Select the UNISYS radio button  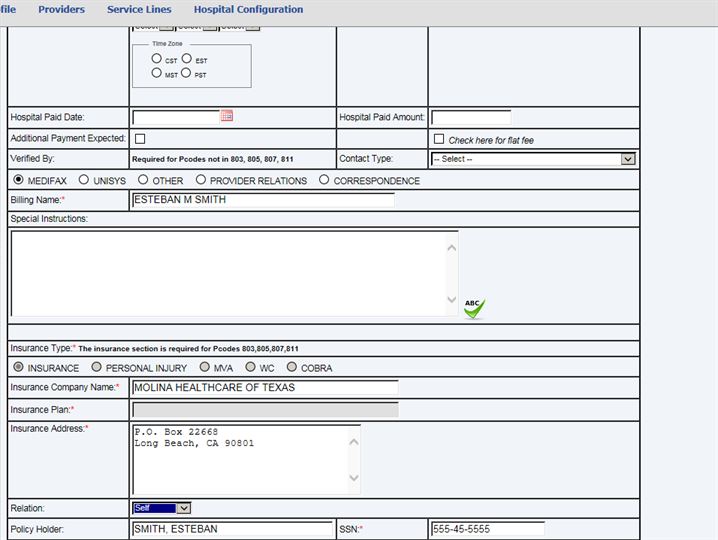pos(84,180)
